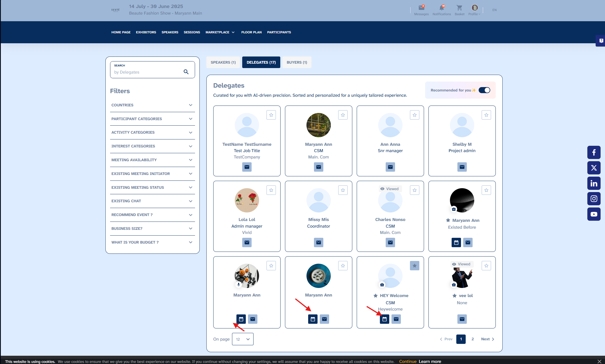The image size is (605, 364).
Task: Toggle the Recommended for you switch
Action: coord(484,90)
